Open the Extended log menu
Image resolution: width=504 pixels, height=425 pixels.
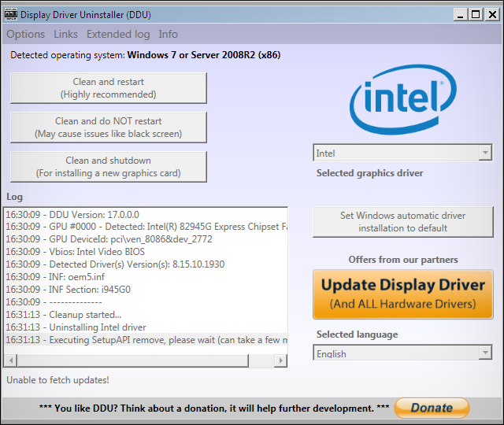(118, 34)
